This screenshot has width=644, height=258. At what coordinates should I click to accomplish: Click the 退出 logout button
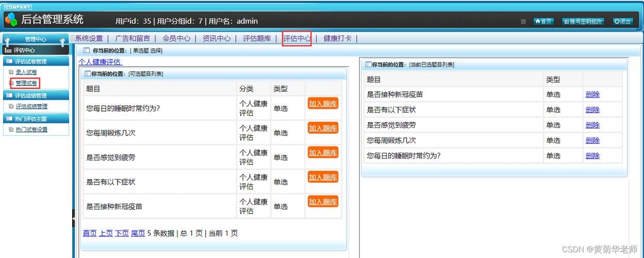tap(622, 22)
